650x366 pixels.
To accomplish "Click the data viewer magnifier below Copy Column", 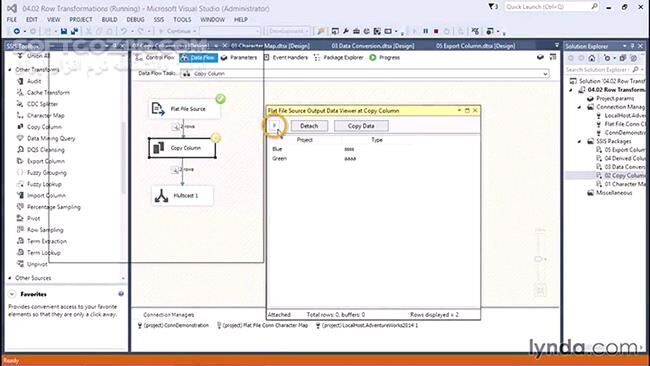I will tap(176, 170).
